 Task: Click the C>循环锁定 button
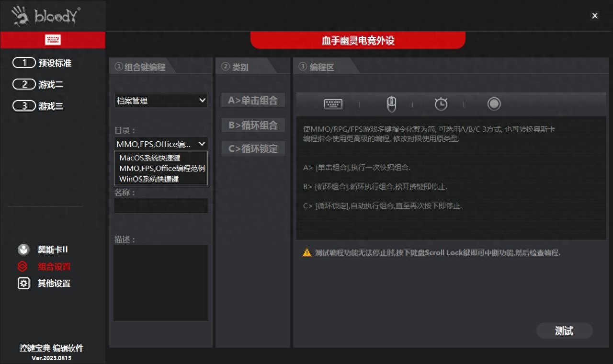pos(253,148)
